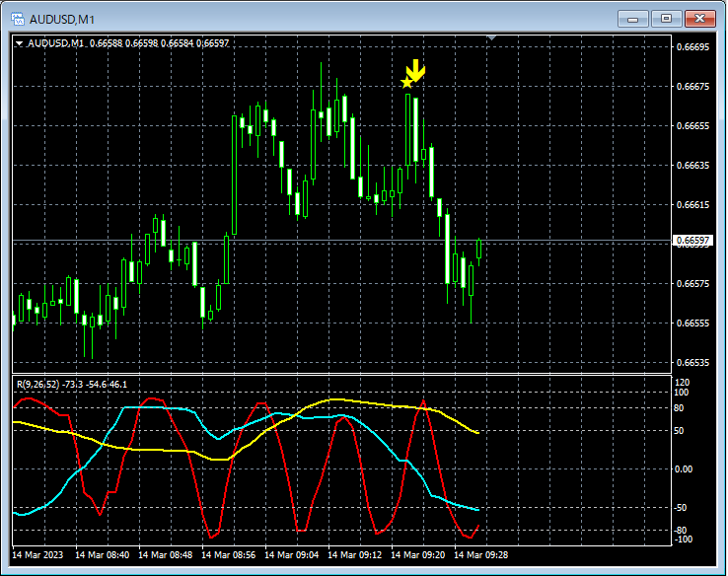Click the current price label 0.66597
Screen dimensions: 728x576
point(692,240)
